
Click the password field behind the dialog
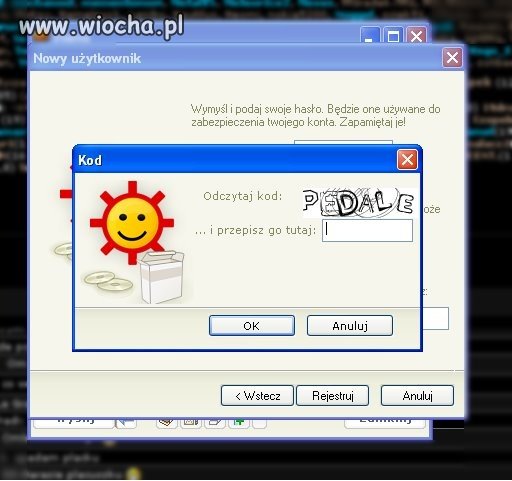[343, 142]
